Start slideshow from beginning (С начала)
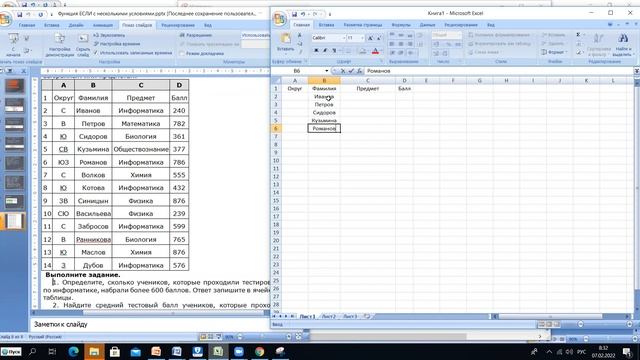 (13, 44)
